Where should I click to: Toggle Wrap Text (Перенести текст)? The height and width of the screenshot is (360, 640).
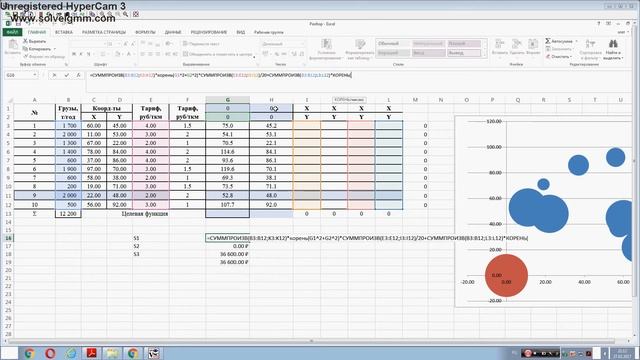click(201, 44)
